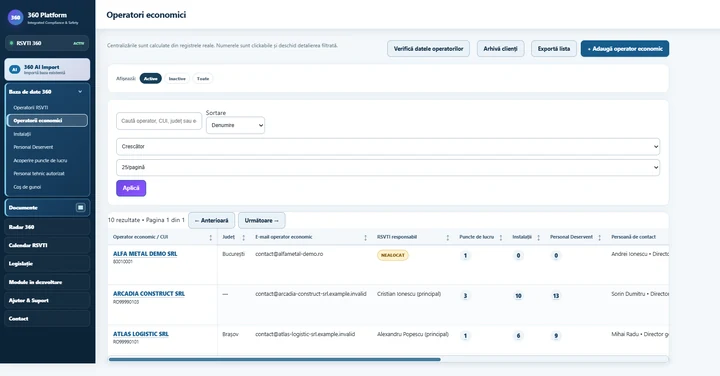Click Arhivă clienți button

click(500, 49)
